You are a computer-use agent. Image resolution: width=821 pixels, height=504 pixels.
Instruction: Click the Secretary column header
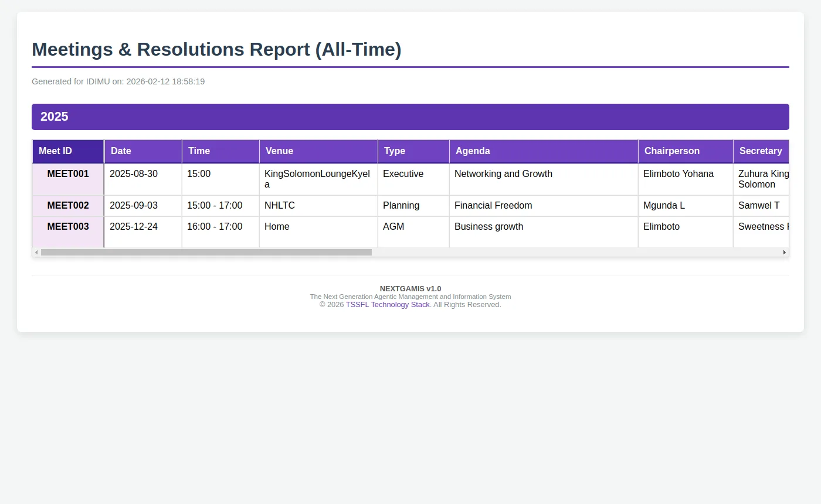tap(761, 151)
